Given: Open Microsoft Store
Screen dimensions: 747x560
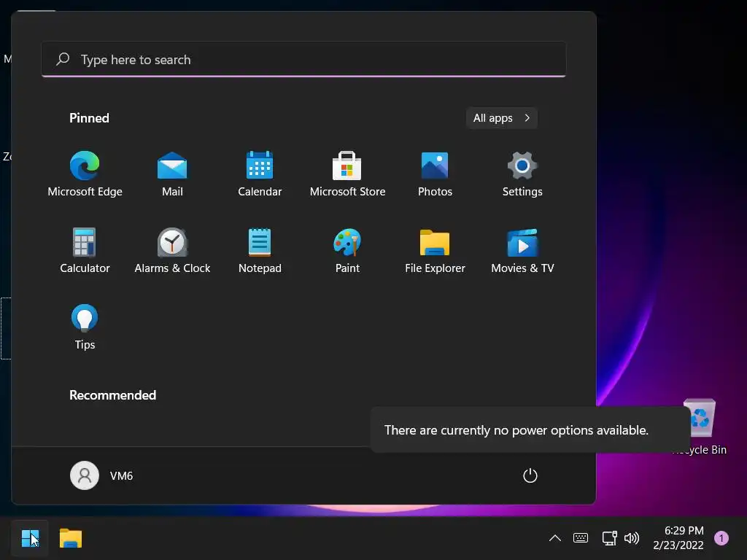Looking at the screenshot, I should 347,174.
